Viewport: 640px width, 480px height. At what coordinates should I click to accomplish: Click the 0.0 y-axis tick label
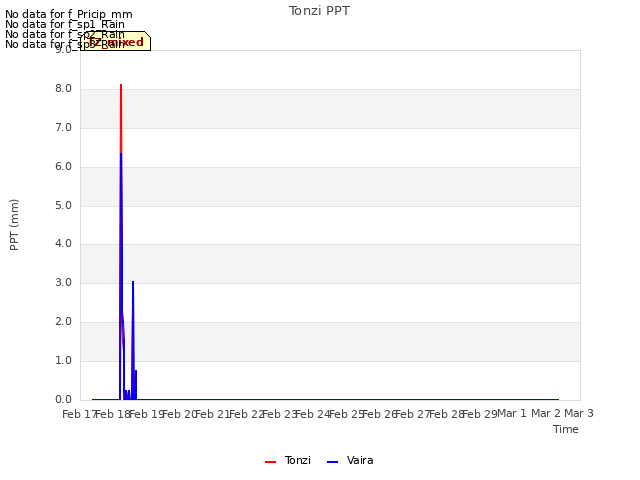[x=63, y=399]
